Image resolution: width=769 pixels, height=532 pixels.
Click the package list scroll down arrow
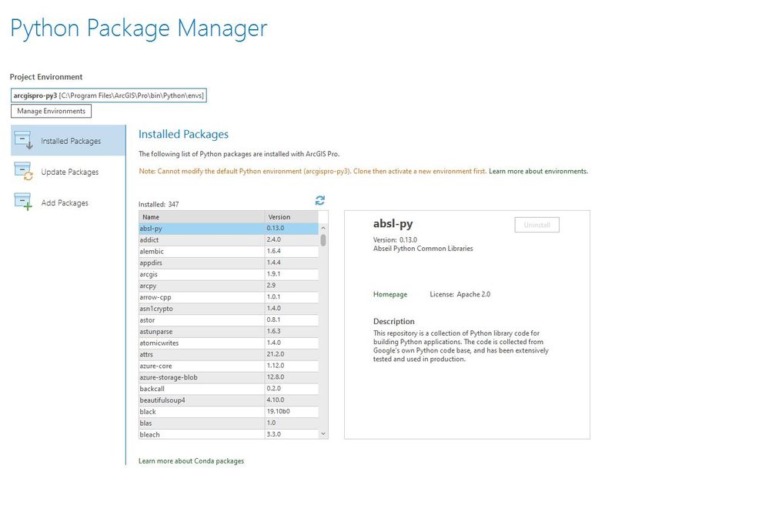coord(323,433)
